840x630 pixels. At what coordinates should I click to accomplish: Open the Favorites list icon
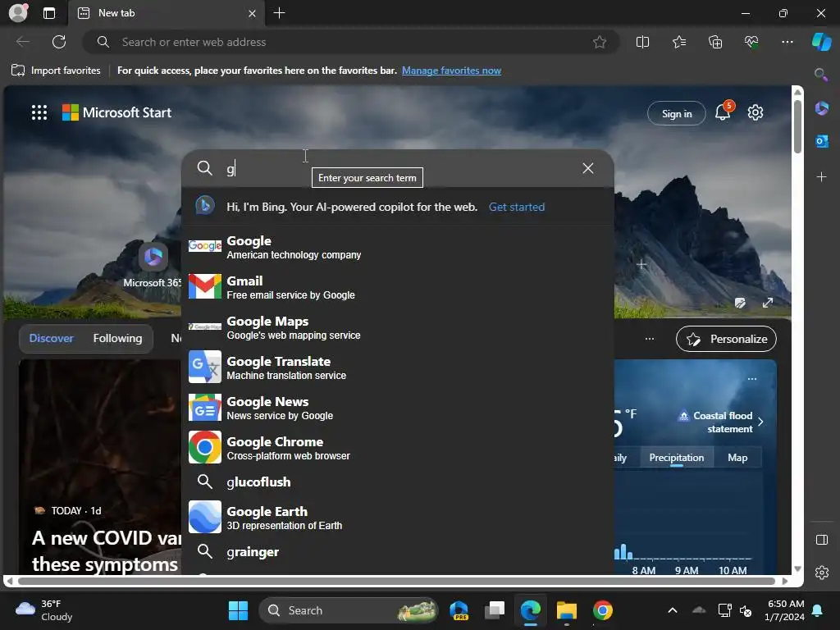click(678, 42)
